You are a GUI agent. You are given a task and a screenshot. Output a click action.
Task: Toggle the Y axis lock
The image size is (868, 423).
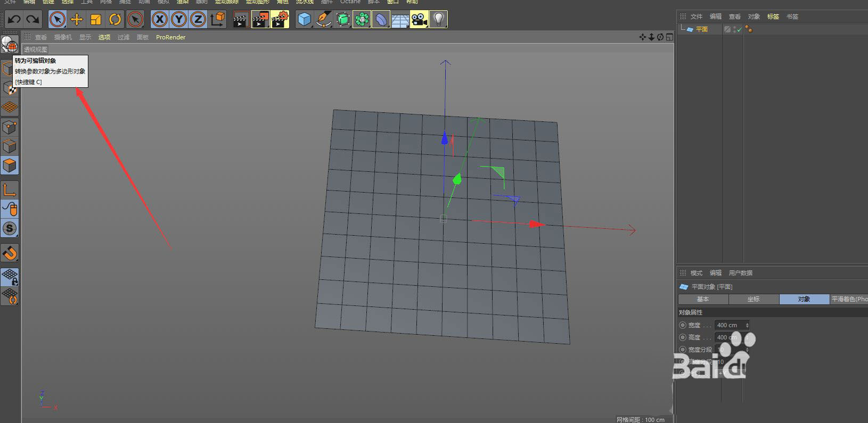(178, 20)
